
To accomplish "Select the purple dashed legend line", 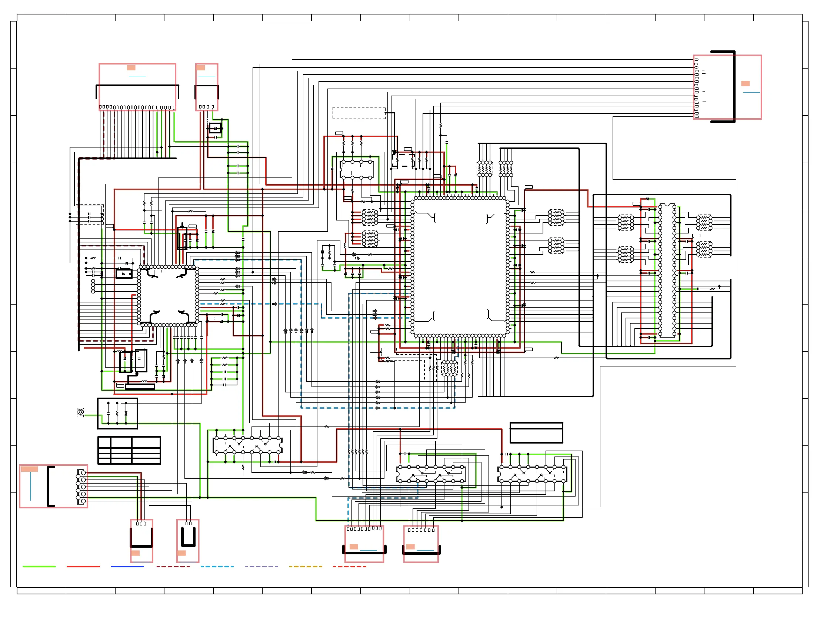I will (x=261, y=567).
